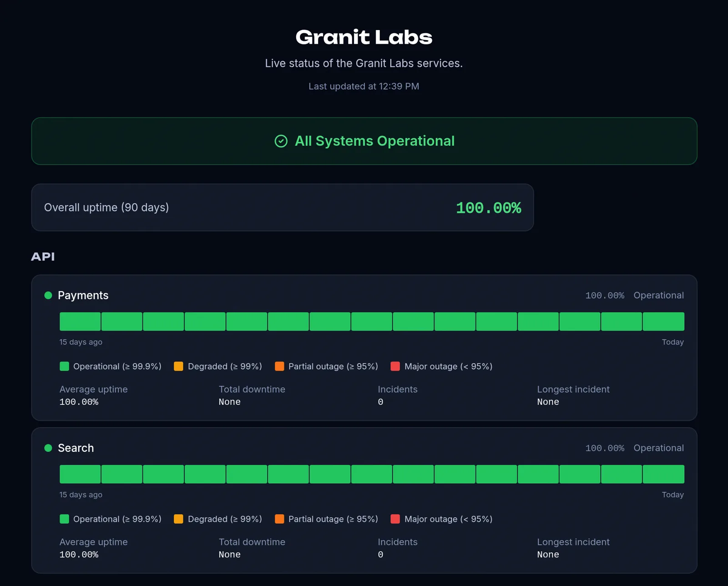Click red Major outage swatch under Search

pyautogui.click(x=395, y=519)
